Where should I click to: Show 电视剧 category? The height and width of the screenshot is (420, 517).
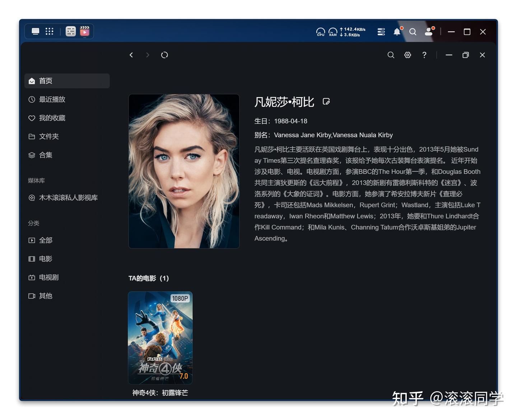pos(67,277)
